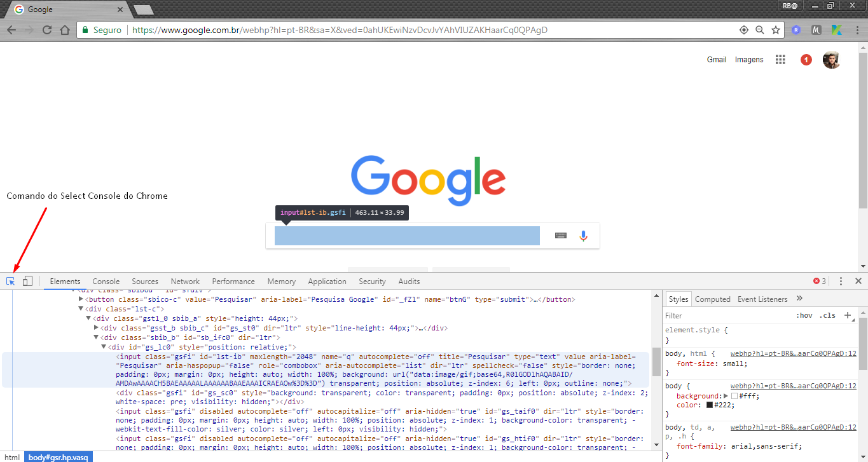Image resolution: width=868 pixels, height=462 pixels.
Task: Open the Imagens link
Action: click(749, 60)
